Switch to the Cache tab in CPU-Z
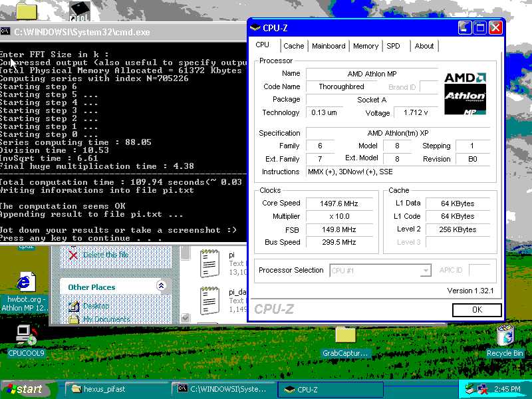Viewport: 532px width, 399px height. [294, 46]
